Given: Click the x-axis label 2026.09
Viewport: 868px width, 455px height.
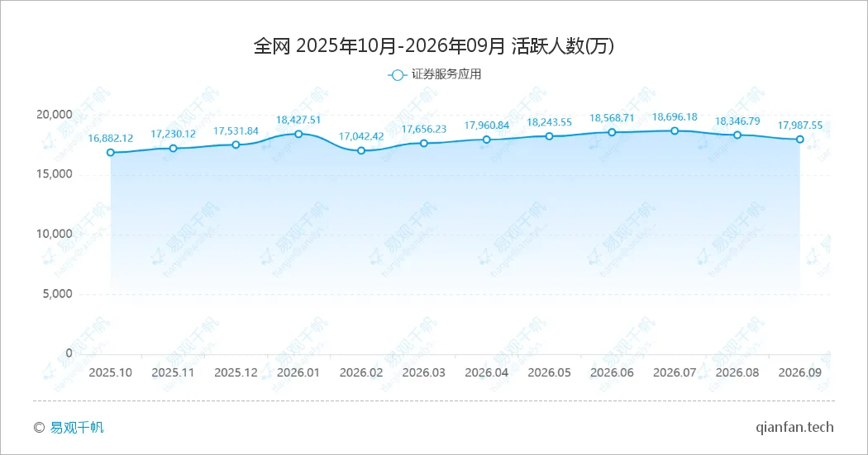Looking at the screenshot, I should coord(800,372).
